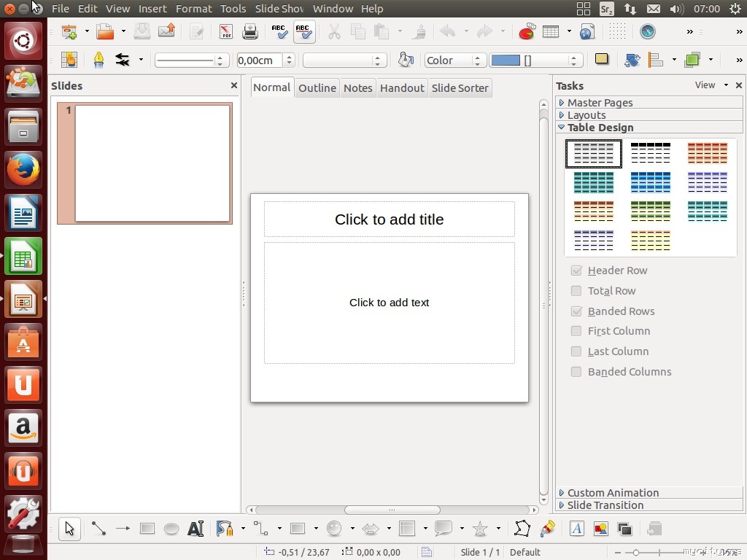
Task: Click the Export as PDF icon
Action: (225, 31)
